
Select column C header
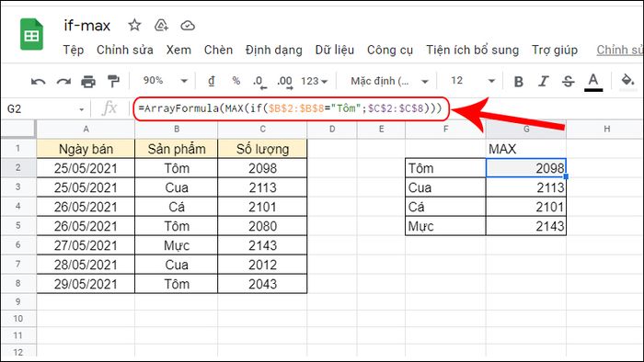coord(262,130)
